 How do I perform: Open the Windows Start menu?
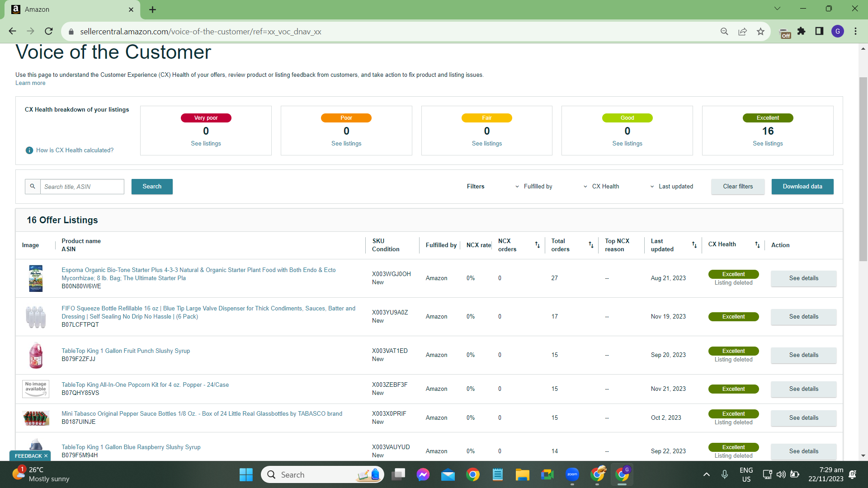[246, 474]
